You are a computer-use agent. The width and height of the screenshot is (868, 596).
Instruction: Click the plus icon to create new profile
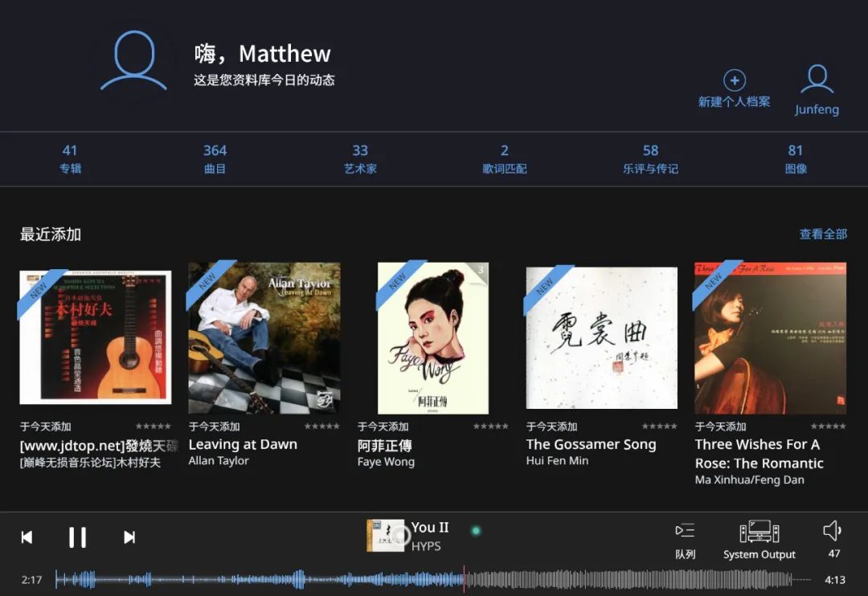pyautogui.click(x=735, y=80)
